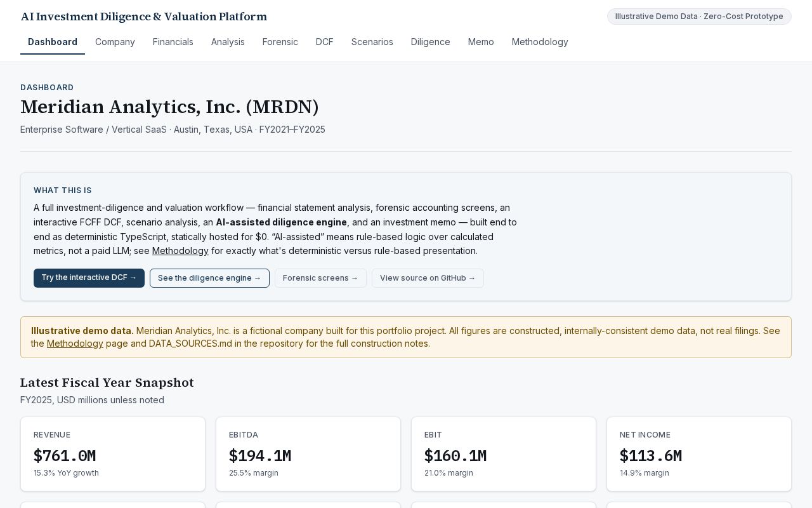Select the EBITDA $194.1M value
The image size is (812, 508).
[260, 456]
